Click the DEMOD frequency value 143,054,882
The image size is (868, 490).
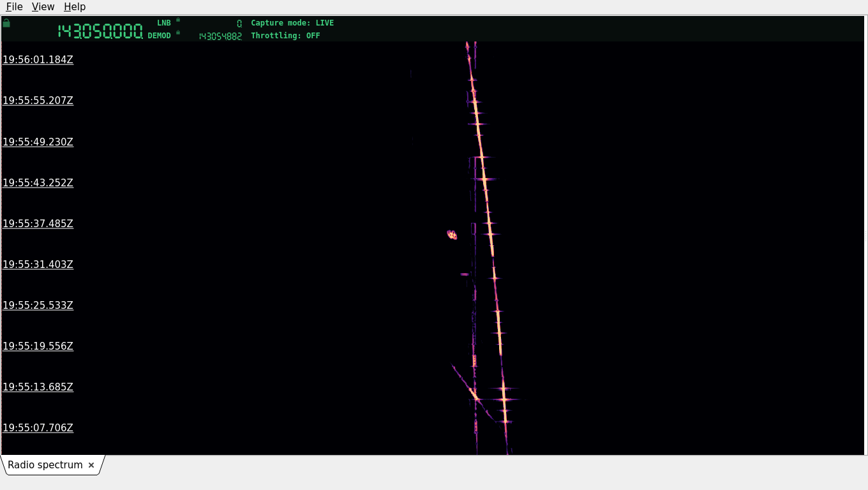coord(220,36)
